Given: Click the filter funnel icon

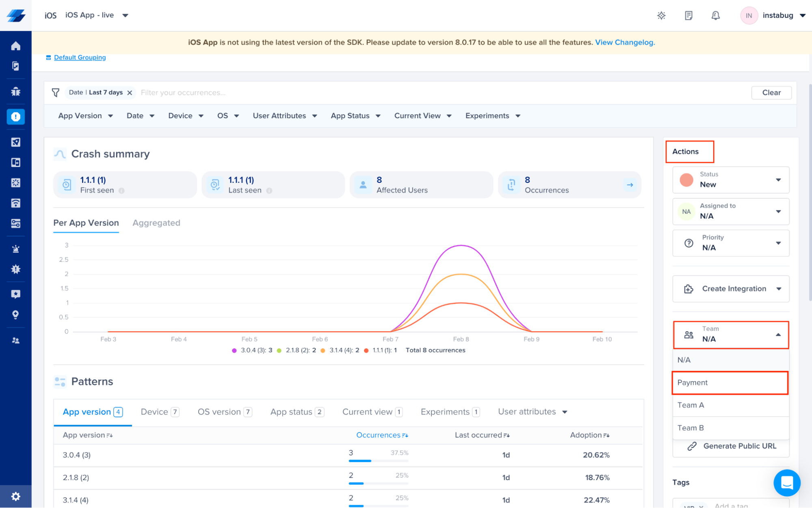Looking at the screenshot, I should coord(56,93).
